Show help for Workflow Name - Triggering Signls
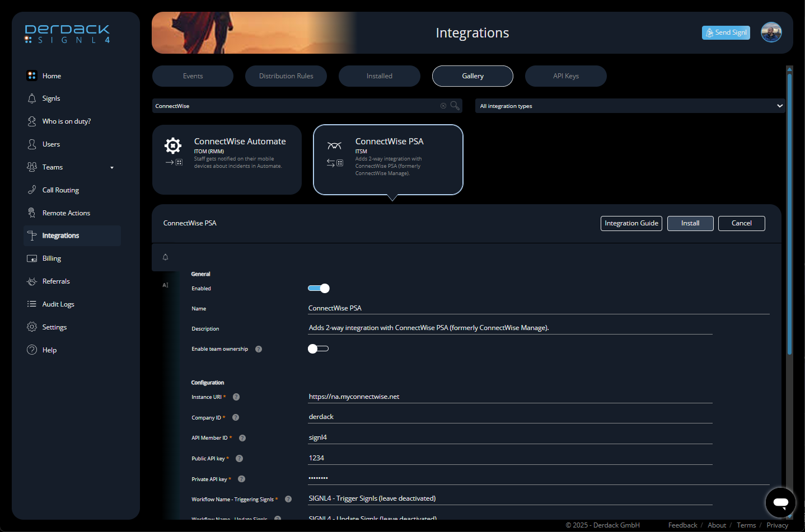The width and height of the screenshot is (805, 532). tap(288, 500)
